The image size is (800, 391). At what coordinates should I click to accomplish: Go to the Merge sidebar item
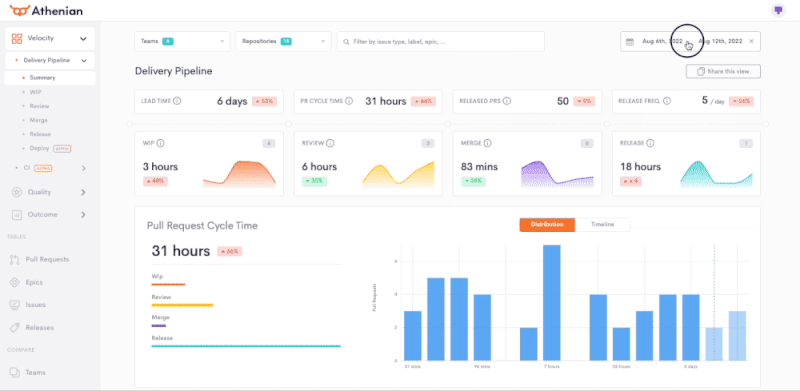(38, 120)
